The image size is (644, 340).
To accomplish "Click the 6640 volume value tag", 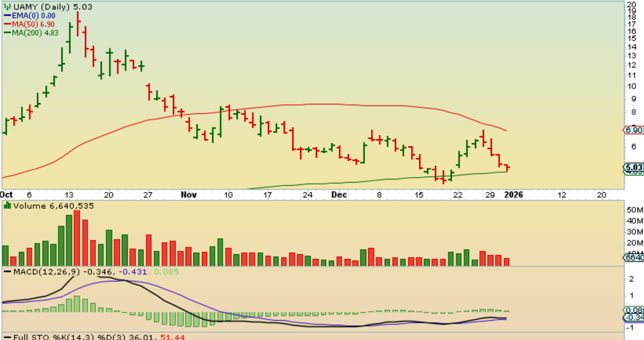I will tap(634, 258).
